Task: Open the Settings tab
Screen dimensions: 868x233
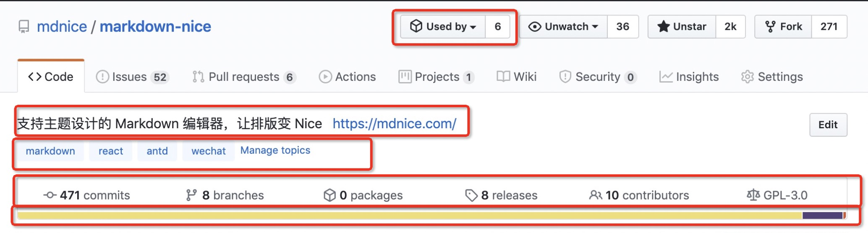Action: 772,77
